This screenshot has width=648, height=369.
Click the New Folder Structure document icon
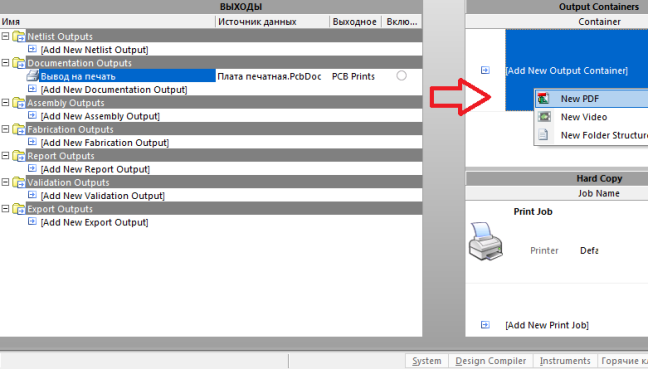[543, 135]
